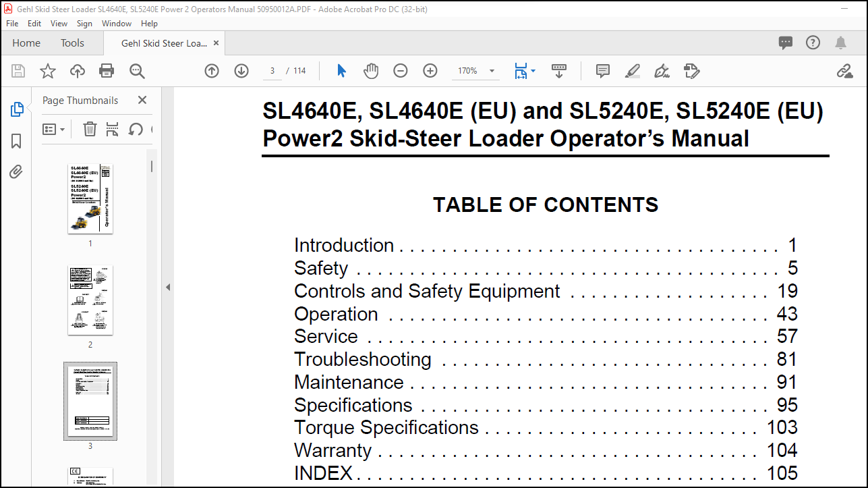Click the INDEX contents entry
The width and height of the screenshot is (868, 488).
546,473
